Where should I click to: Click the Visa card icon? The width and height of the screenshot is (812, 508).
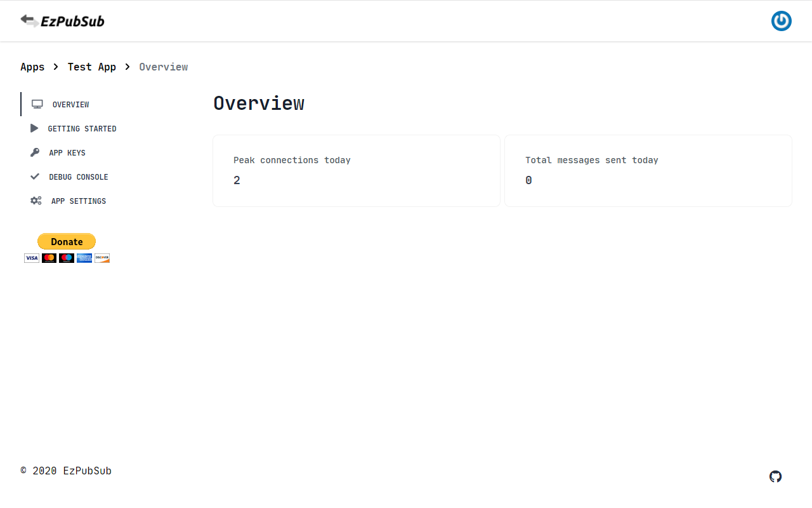point(32,258)
